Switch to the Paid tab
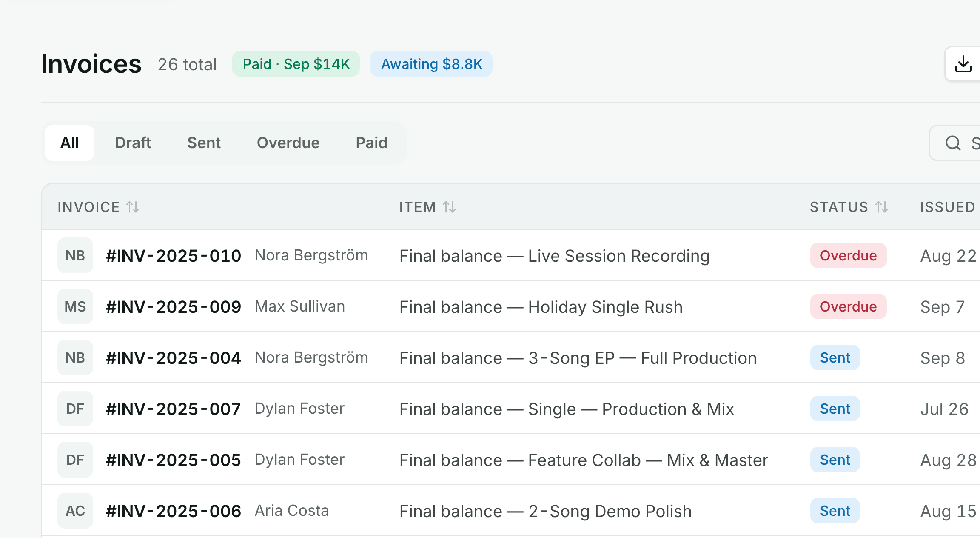Screen dimensions: 980x549 (371, 143)
